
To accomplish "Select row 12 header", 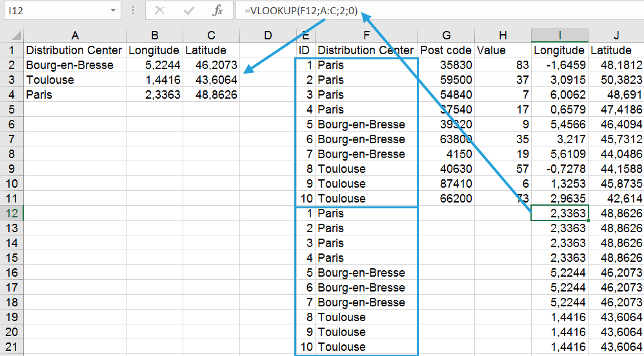I will 12,213.
